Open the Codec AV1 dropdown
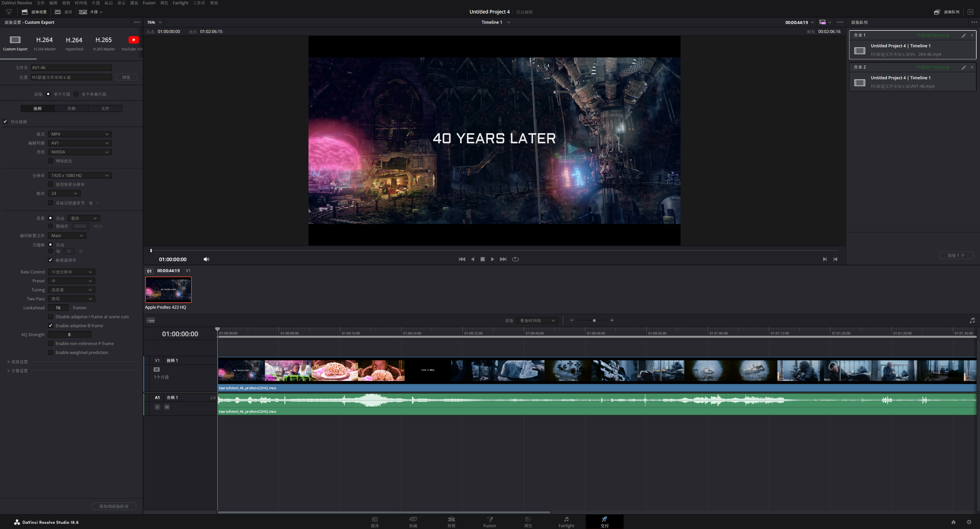Screen dimensions: 980x529 coord(80,143)
